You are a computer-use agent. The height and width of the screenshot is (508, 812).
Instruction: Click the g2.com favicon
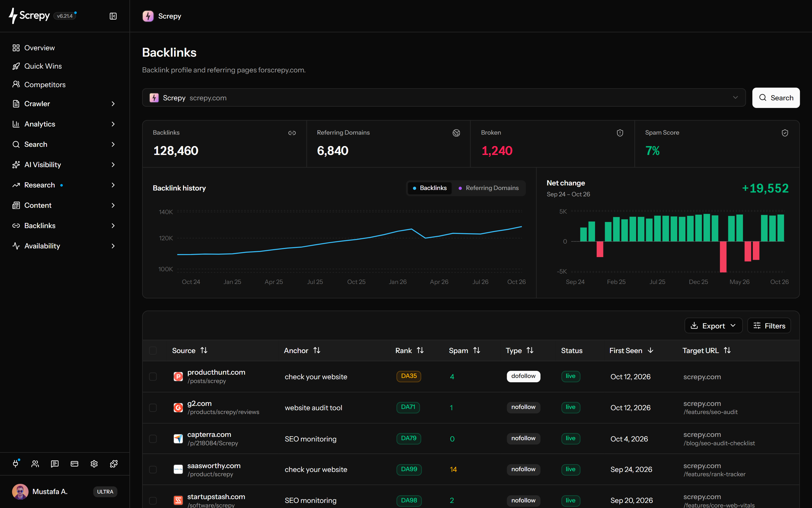(178, 407)
